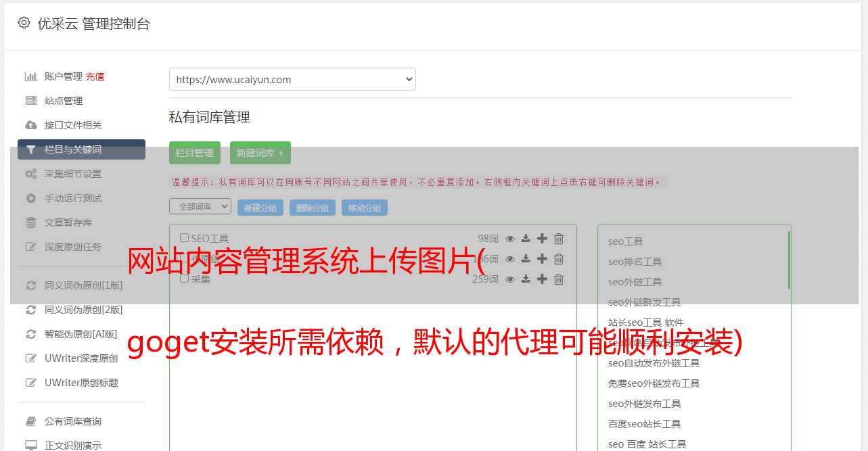868x451 pixels.
Task: Delete the 采集 library via trash icon
Action: [559, 279]
